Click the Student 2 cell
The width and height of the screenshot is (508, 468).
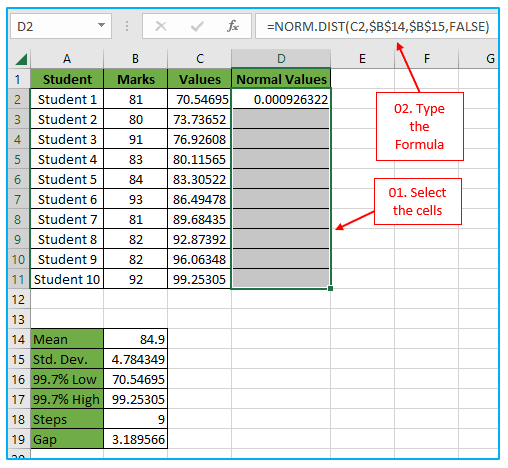point(67,119)
